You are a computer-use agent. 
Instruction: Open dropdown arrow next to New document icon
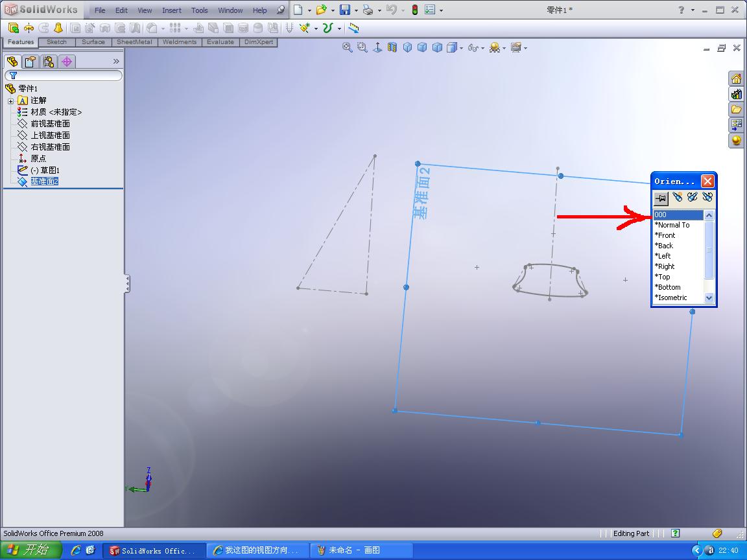309,10
